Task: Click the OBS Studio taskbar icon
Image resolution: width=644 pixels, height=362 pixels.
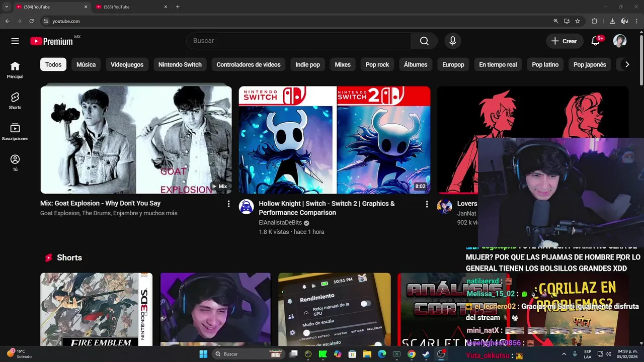Action: (441, 354)
